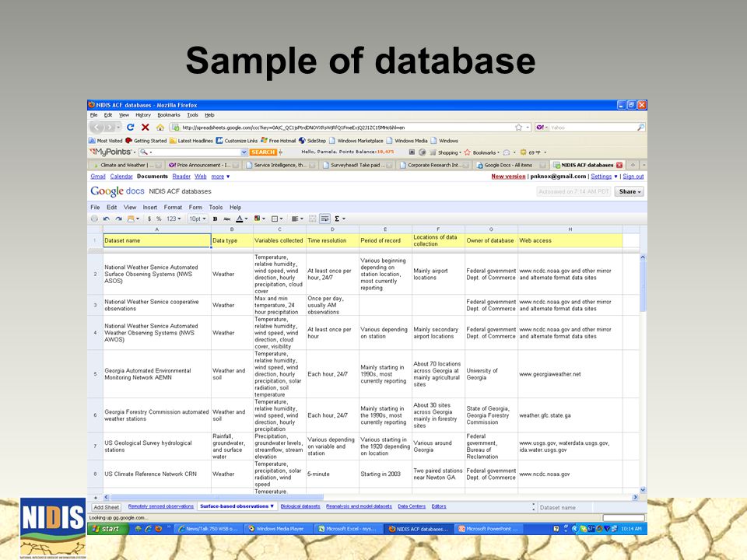The height and width of the screenshot is (560, 747).
Task: Open the Editors sheet
Action: pos(439,506)
